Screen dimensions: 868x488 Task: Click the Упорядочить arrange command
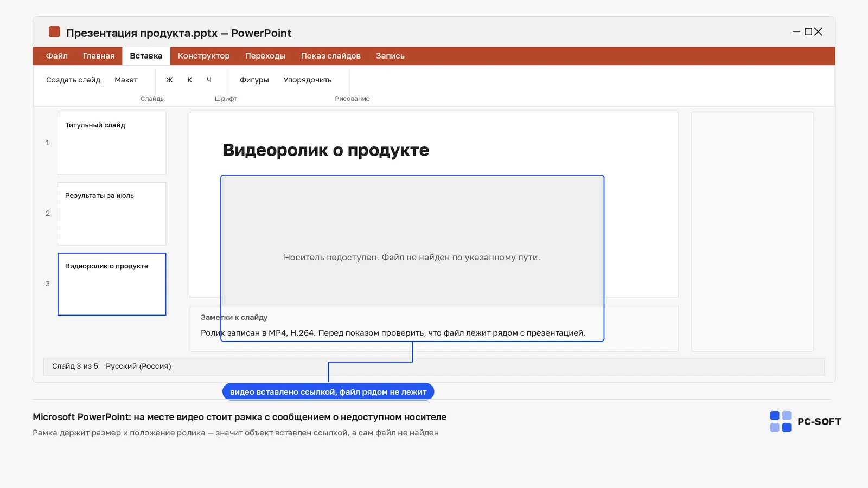308,80
